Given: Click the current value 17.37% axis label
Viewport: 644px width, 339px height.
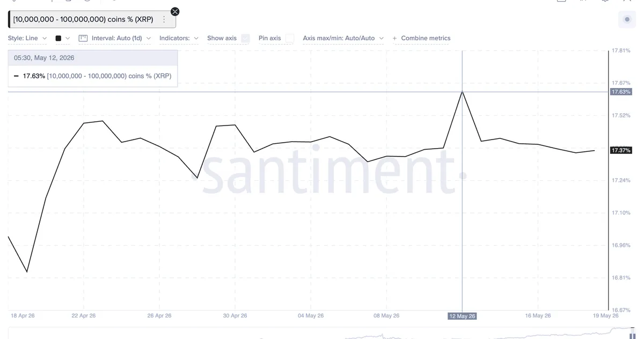Looking at the screenshot, I should click(x=621, y=151).
